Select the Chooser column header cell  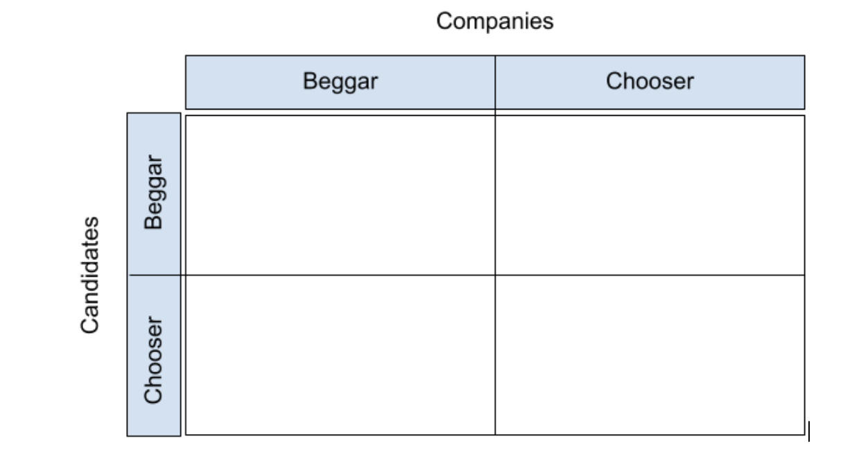(650, 82)
